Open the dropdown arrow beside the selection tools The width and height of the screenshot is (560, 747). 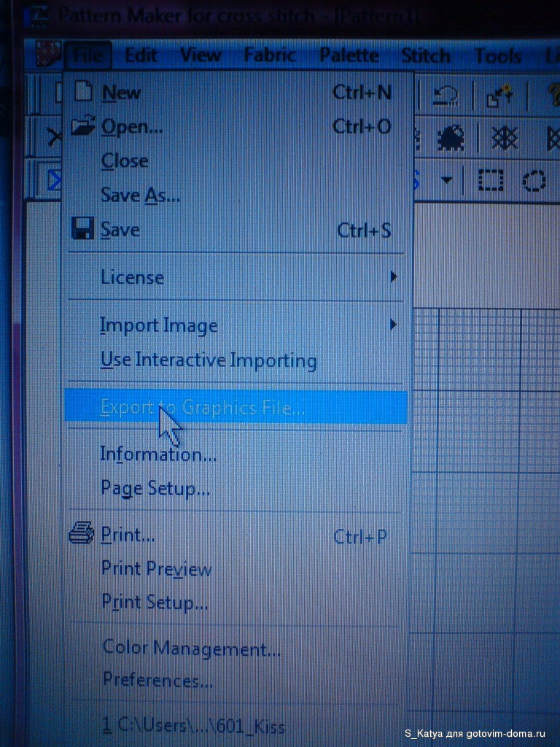pos(446,181)
